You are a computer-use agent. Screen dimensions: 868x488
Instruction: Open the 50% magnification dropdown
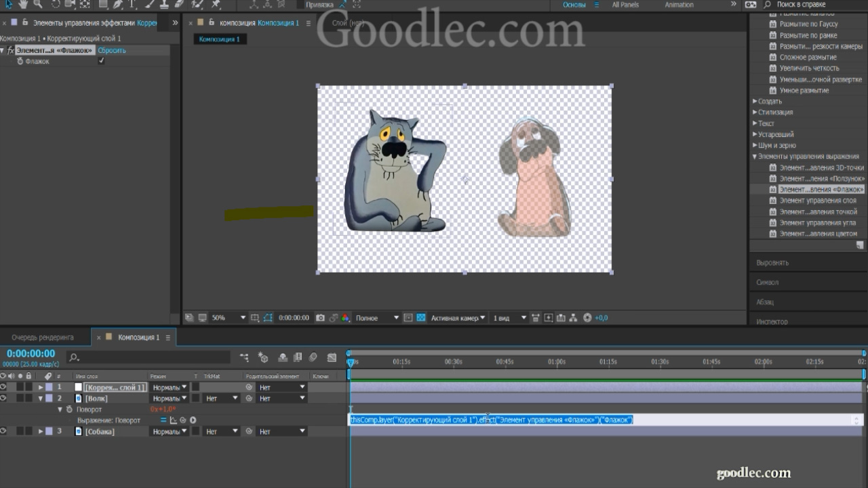click(x=229, y=318)
